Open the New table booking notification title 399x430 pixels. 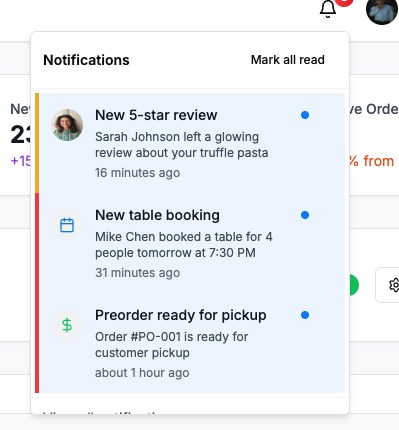[157, 215]
